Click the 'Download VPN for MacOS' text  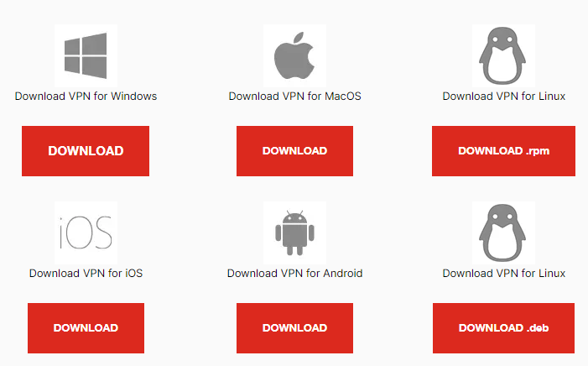pyautogui.click(x=294, y=96)
